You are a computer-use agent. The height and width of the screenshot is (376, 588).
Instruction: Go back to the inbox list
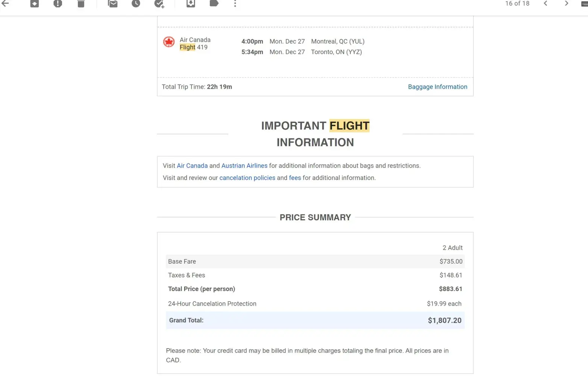[x=5, y=3]
